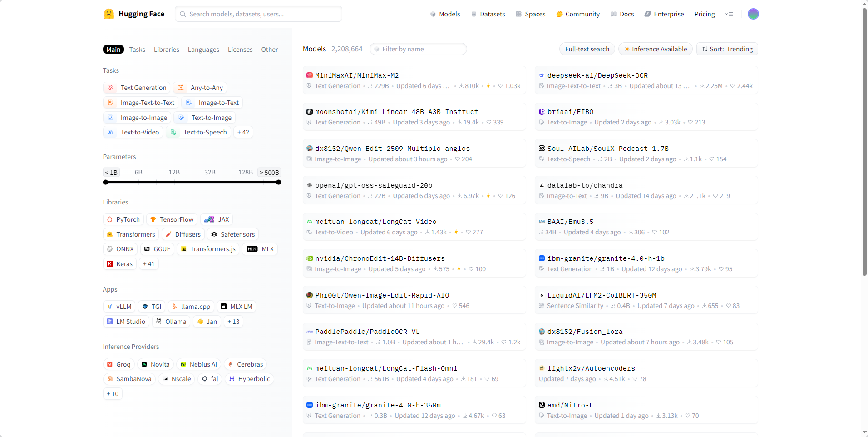Filter by llama.cpp app

click(191, 307)
